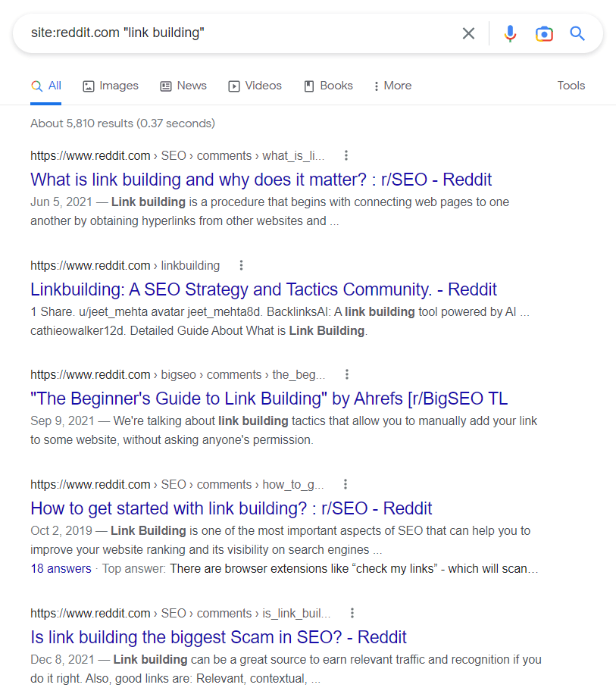This screenshot has height=694, width=616.
Task: Open 'Linkbuilding: A SEO Strategy and Tactics Community'
Action: tap(264, 289)
